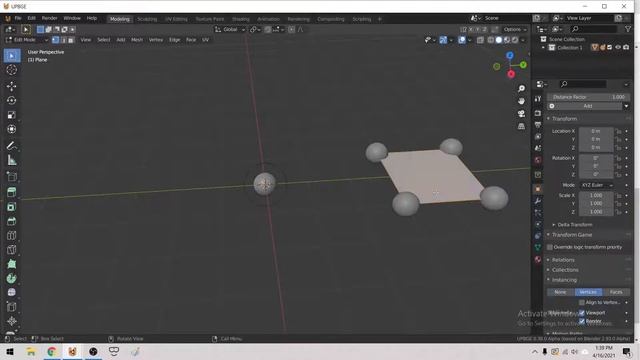Viewport: 640px width, 360px height.
Task: Select the Poly Build tool
Action: tap(12, 264)
